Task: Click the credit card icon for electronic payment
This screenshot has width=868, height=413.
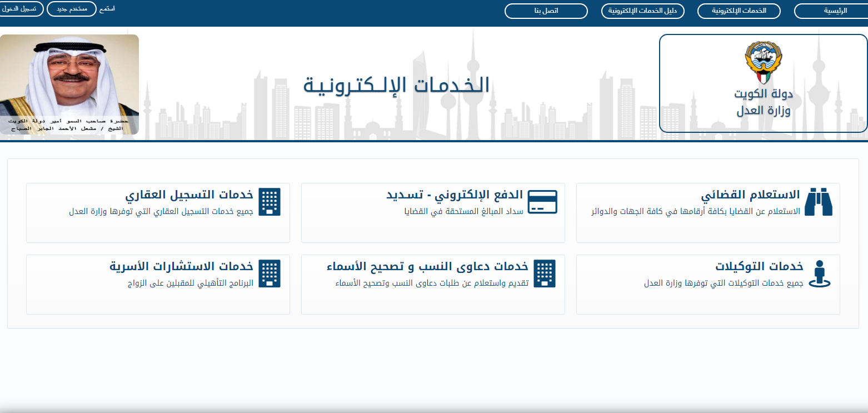Action: (542, 202)
